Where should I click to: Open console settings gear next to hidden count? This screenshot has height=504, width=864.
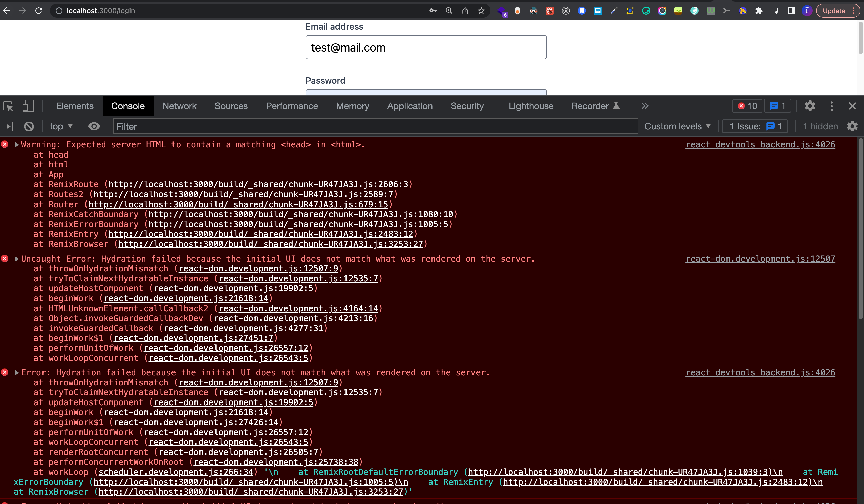[x=852, y=126]
